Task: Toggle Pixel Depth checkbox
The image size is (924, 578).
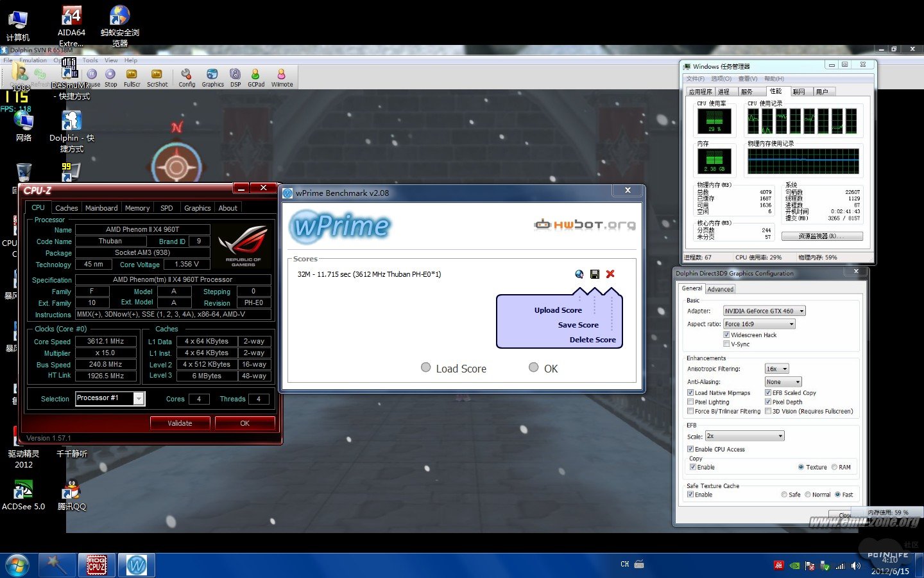Action: tap(768, 402)
